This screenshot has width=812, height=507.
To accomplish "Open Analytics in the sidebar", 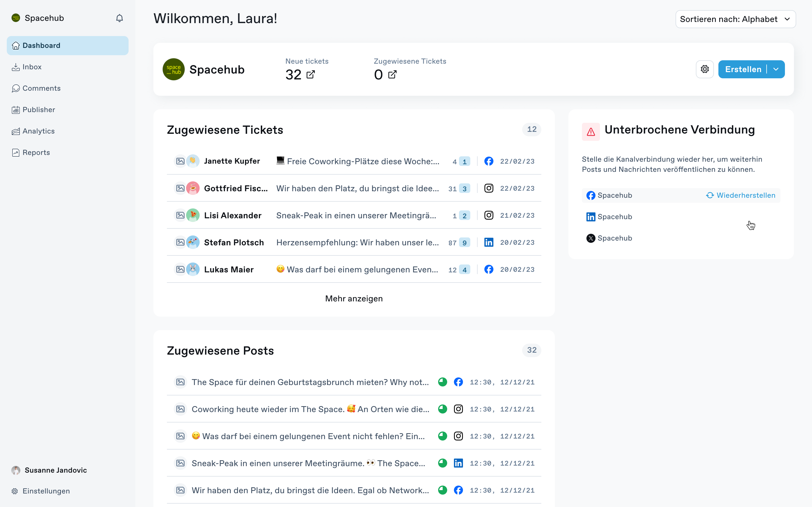I will pos(38,131).
